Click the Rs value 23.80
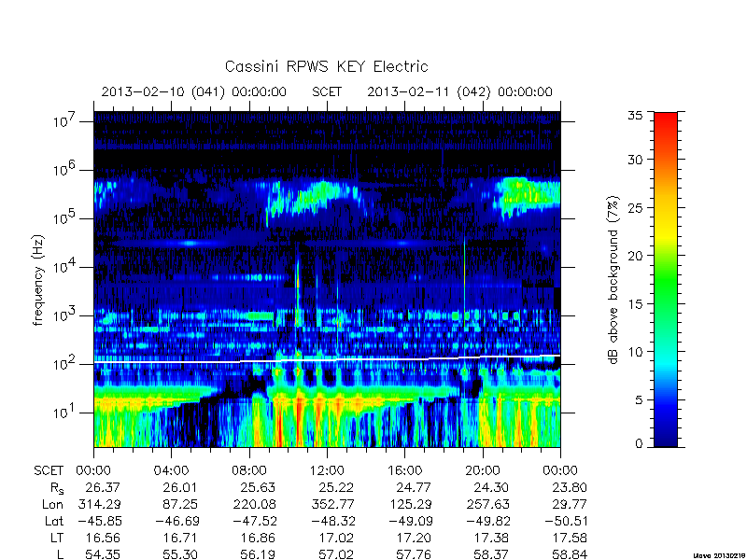The image size is (747, 560). 570,487
